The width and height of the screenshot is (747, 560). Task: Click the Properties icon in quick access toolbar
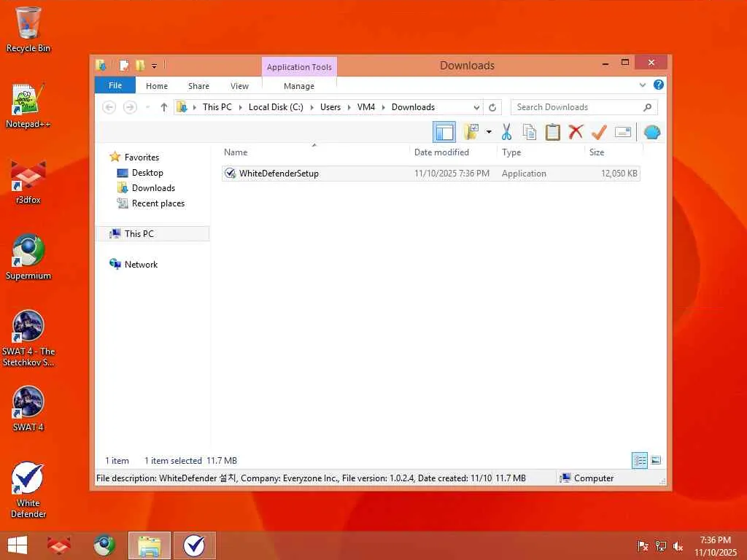[124, 65]
